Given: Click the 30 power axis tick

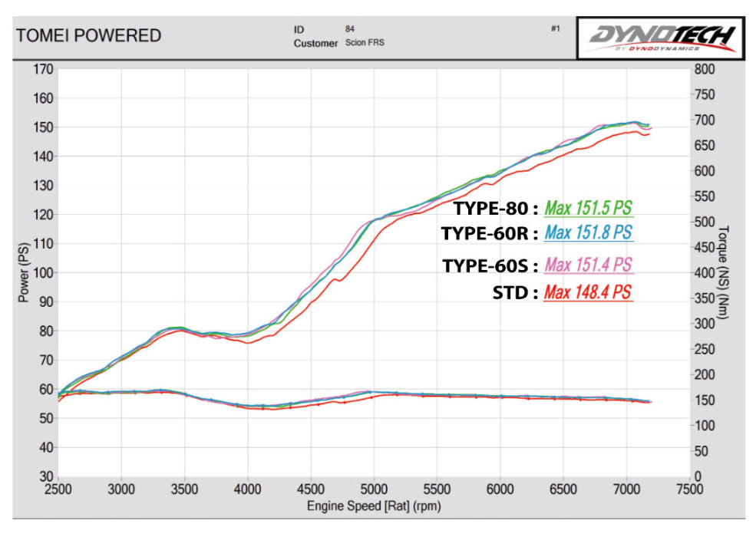Looking at the screenshot, I should click(x=46, y=476).
